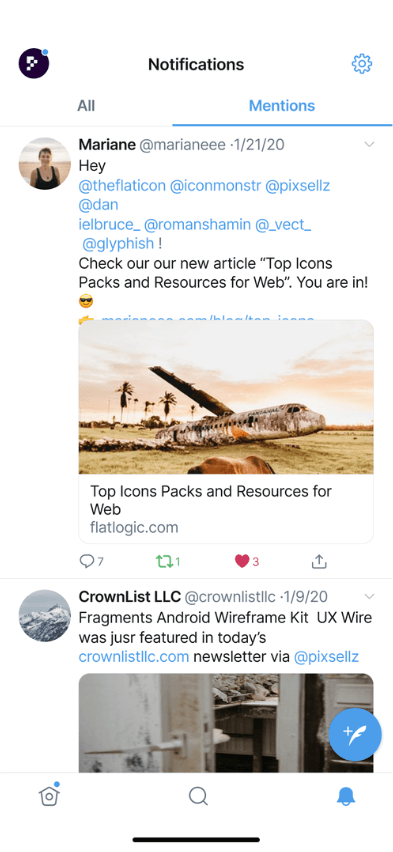The height and width of the screenshot is (852, 393).
Task: Open the crownlistllc.com link
Action: click(134, 656)
